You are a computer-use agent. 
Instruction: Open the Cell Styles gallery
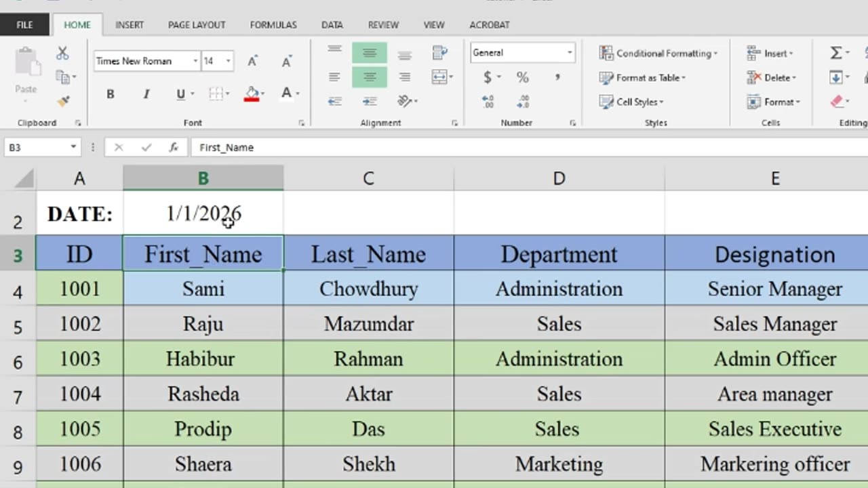point(631,102)
